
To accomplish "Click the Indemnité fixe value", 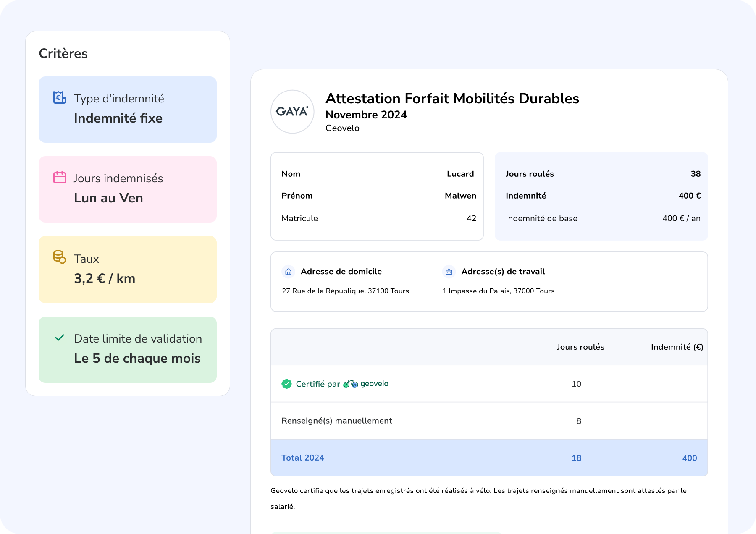I will (118, 118).
